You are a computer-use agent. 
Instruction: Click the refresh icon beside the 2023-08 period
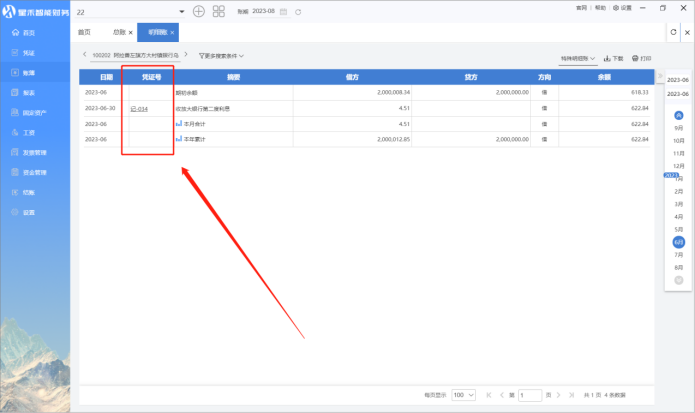[x=299, y=11]
